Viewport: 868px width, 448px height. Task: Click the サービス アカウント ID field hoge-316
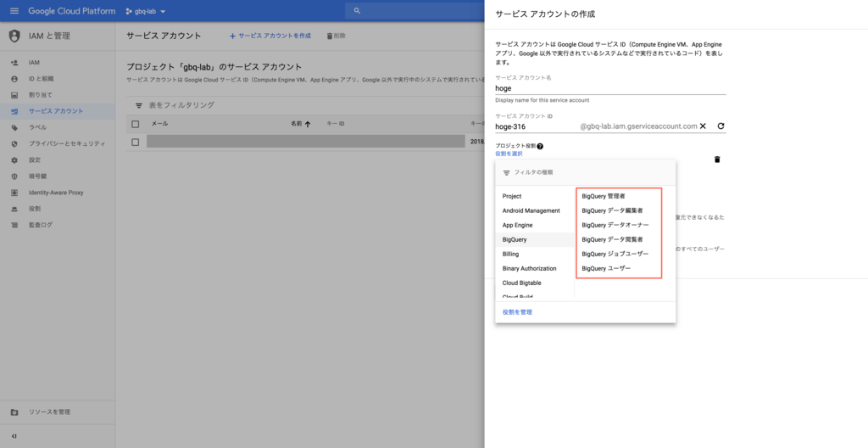536,126
